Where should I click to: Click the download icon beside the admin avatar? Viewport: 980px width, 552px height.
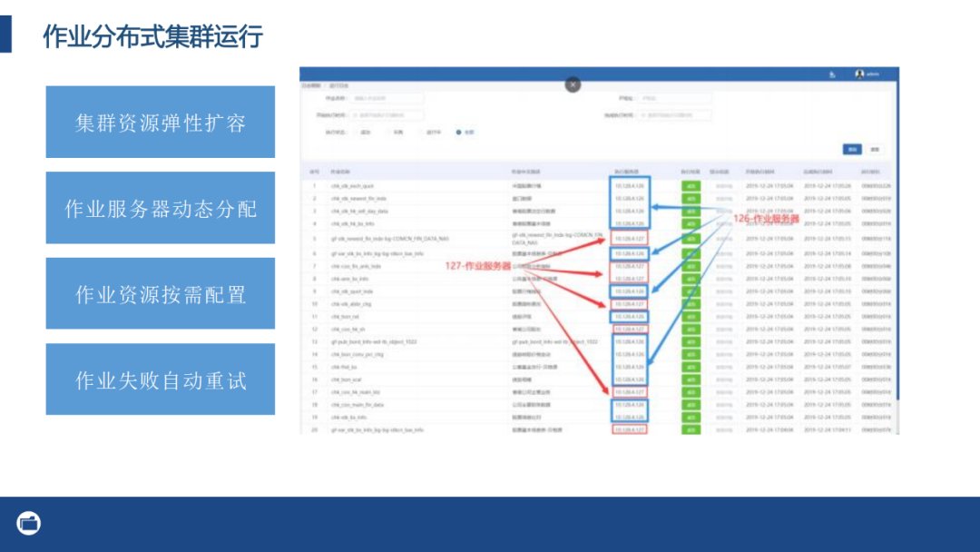tap(832, 74)
